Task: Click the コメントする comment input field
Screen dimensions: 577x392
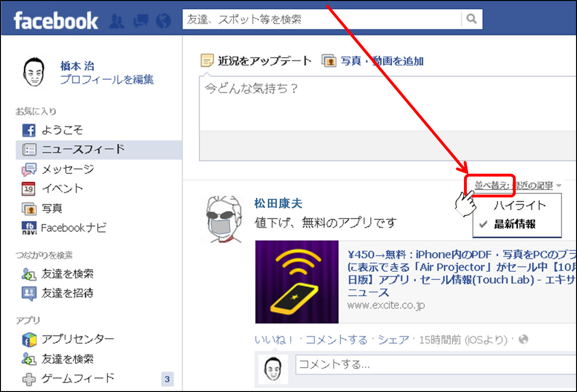Action: [x=435, y=364]
